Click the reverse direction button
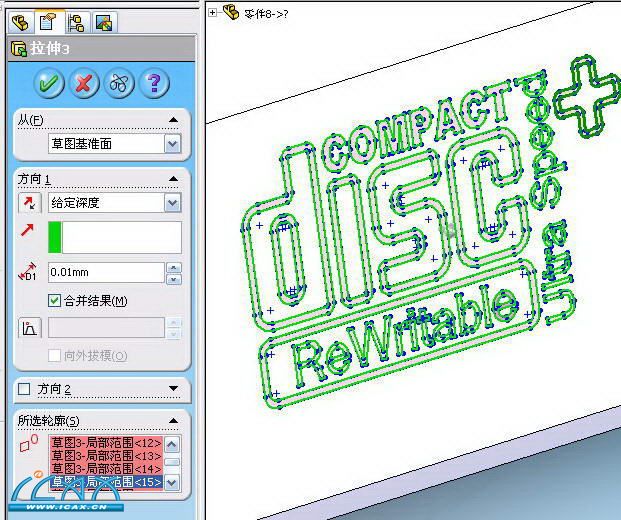Viewport: 621px width, 520px height. 30,203
